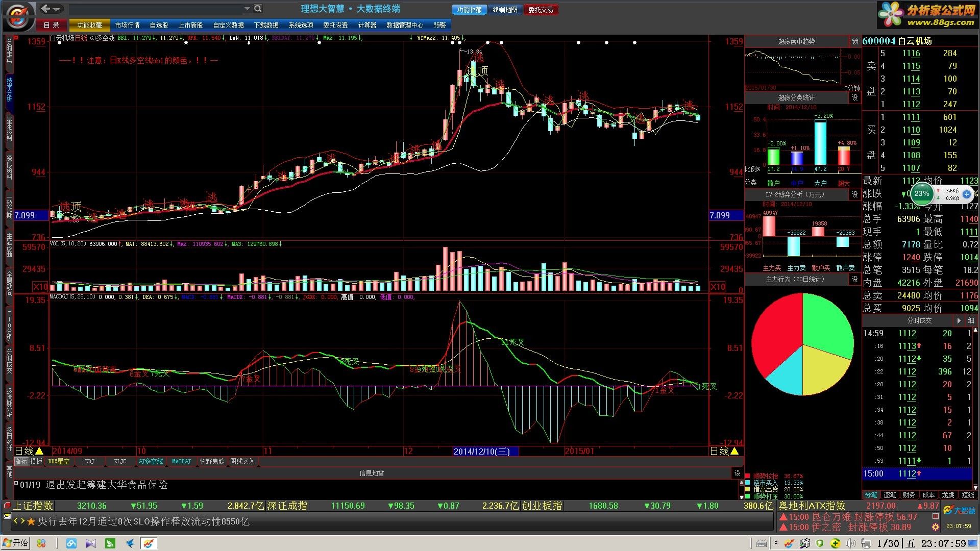Viewport: 980px width, 551px height.
Task: Click the 2014/12/10(三) date marker
Action: (x=485, y=451)
